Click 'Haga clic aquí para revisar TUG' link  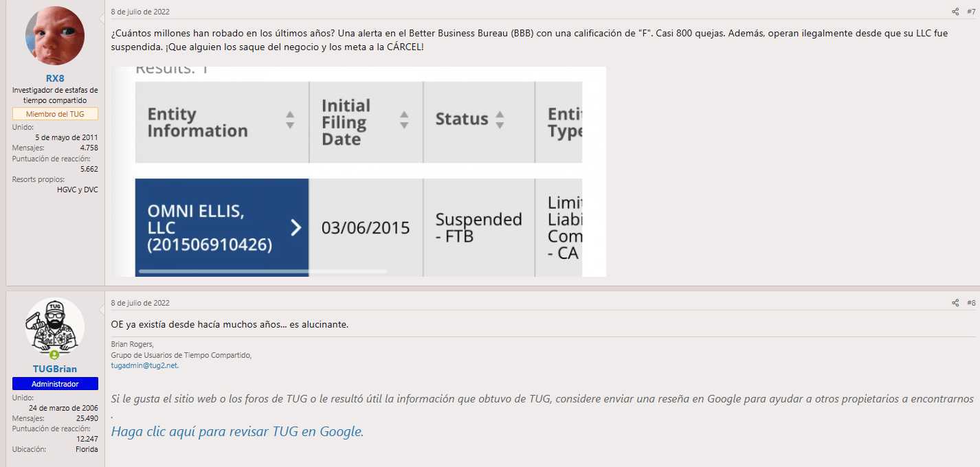click(237, 432)
